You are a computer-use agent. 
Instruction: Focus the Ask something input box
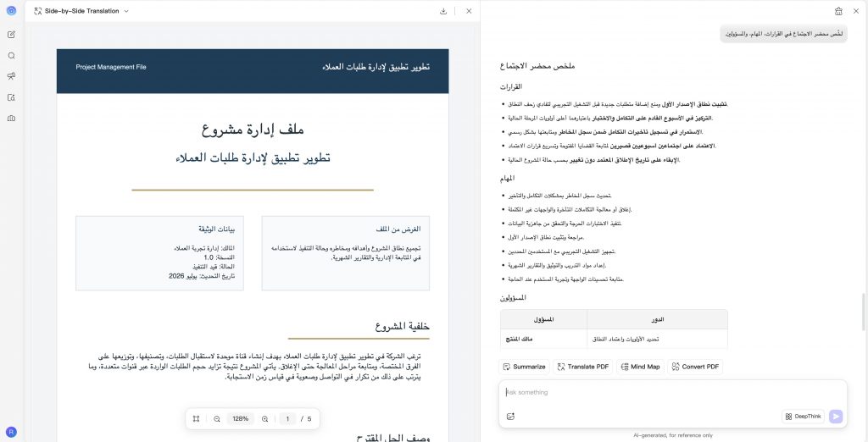coord(672,392)
